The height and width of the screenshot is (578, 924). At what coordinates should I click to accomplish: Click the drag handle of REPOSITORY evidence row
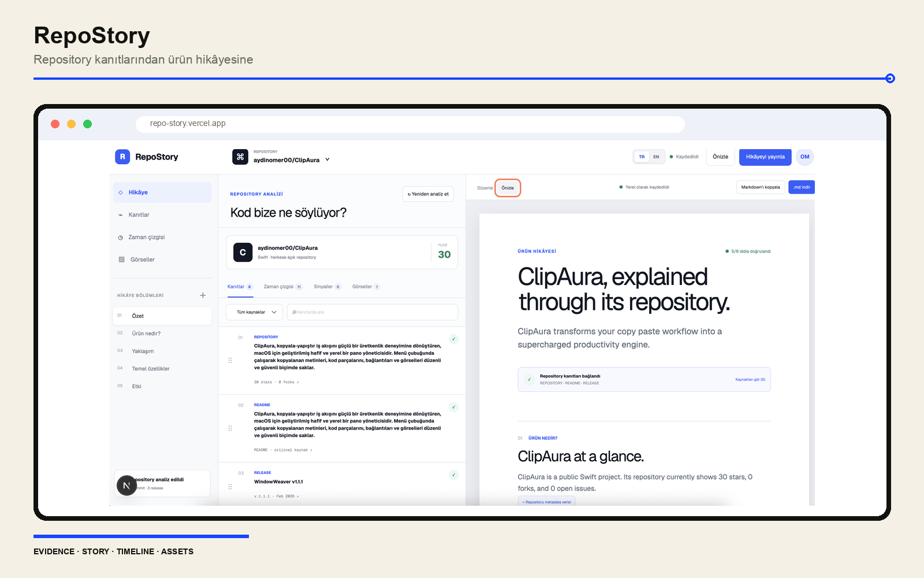point(230,360)
